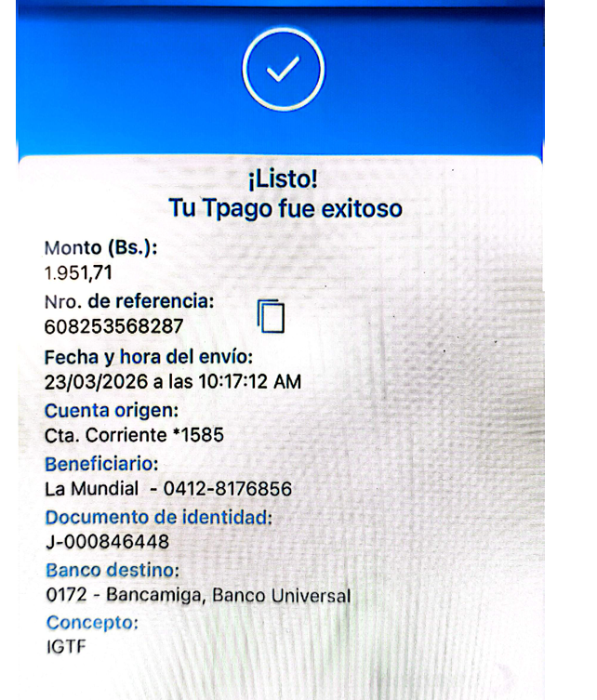Select Cta. Corriente *1585 account text
This screenshot has width=597, height=700.
[x=134, y=435]
